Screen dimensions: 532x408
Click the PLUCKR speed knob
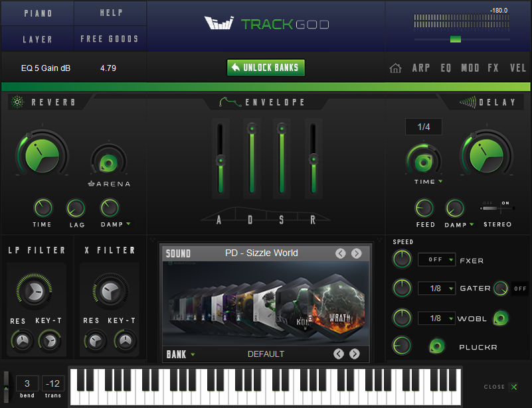pos(402,346)
